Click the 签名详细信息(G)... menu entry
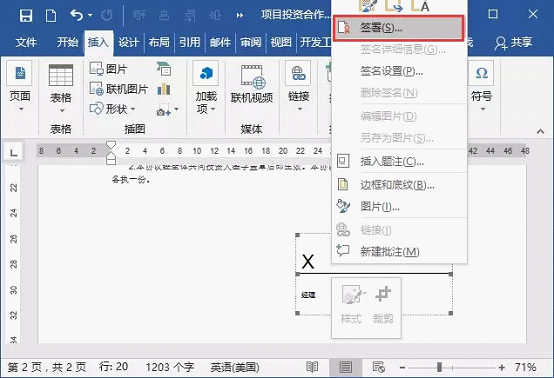The image size is (554, 378). coord(399,49)
